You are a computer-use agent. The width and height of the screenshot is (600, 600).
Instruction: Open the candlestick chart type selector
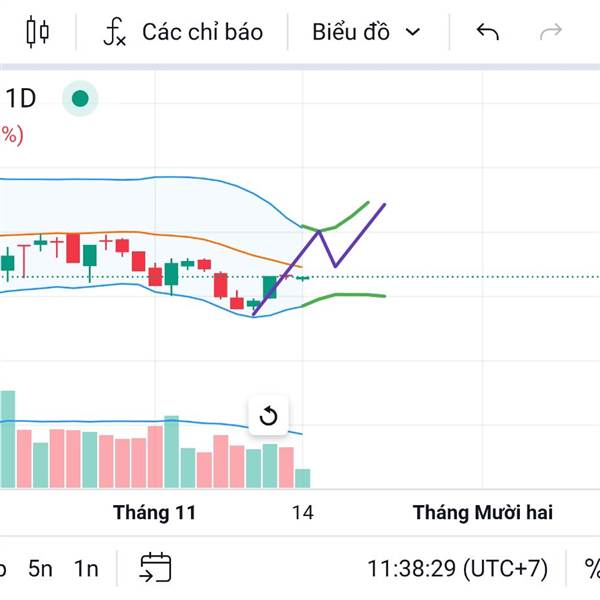tap(37, 32)
